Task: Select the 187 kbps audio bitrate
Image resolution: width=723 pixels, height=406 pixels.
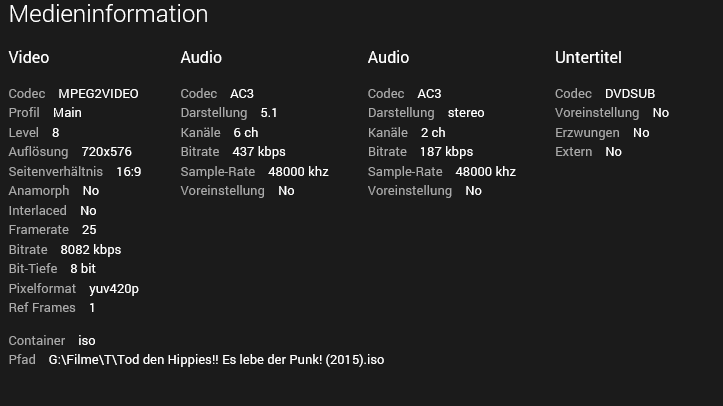Action: pyautogui.click(x=446, y=152)
